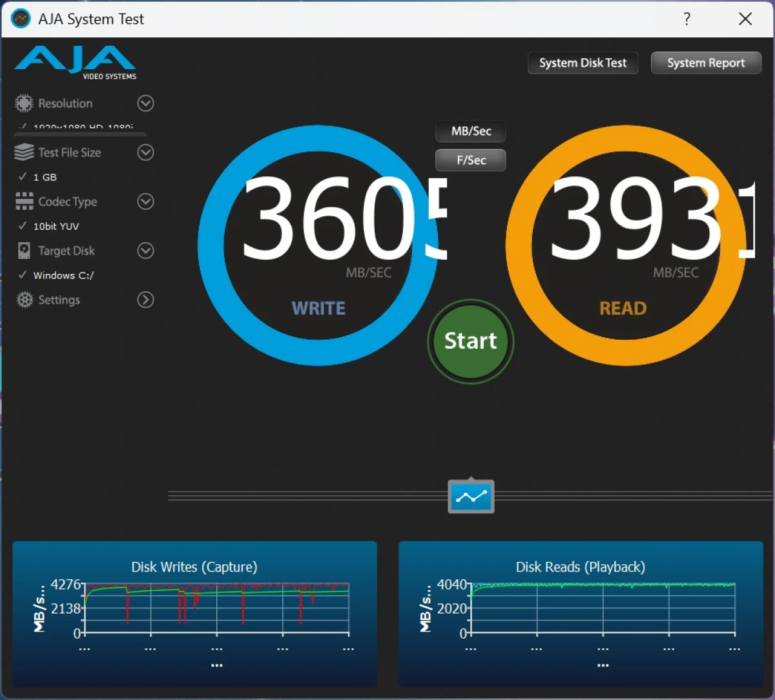This screenshot has width=775, height=700.
Task: Expand the Codec Type dropdown arrow
Action: pyautogui.click(x=146, y=201)
